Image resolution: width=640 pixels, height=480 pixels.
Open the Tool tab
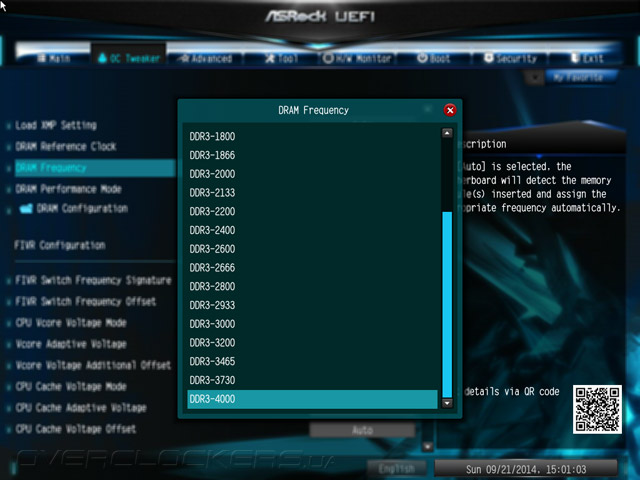coord(282,59)
